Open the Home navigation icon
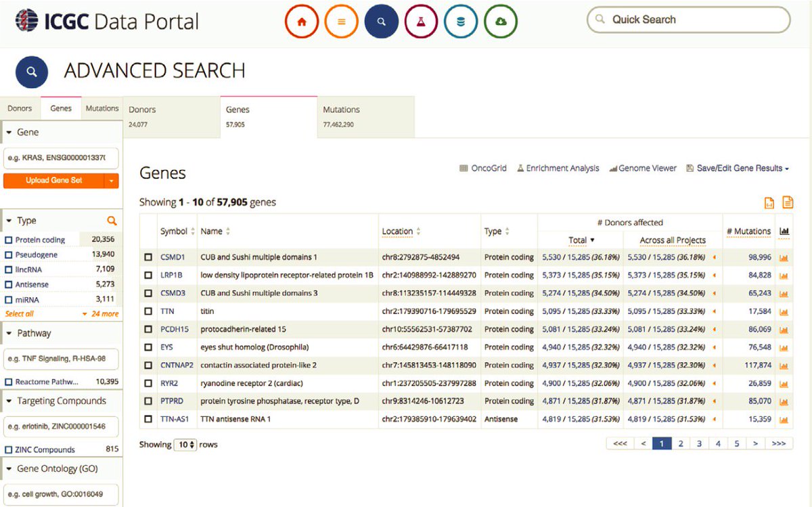Viewport: 812px width, 507px height. pos(302,22)
